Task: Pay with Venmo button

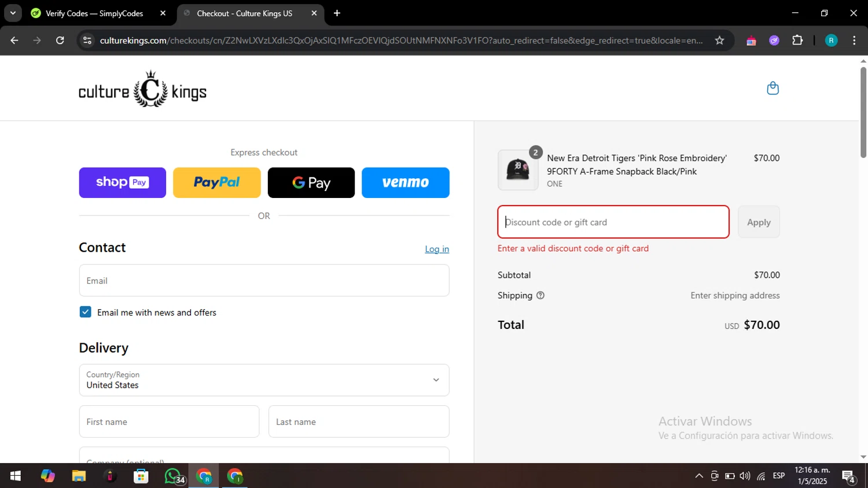Action: point(406,182)
